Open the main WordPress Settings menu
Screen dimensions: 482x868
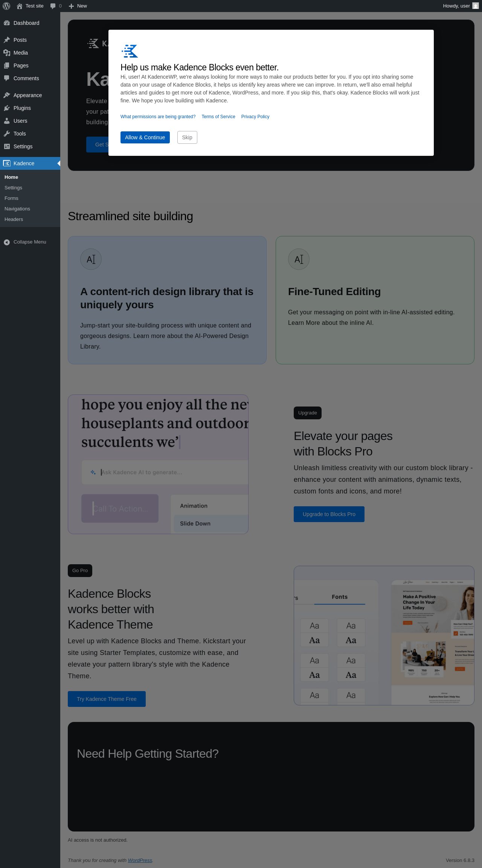tap(30, 146)
